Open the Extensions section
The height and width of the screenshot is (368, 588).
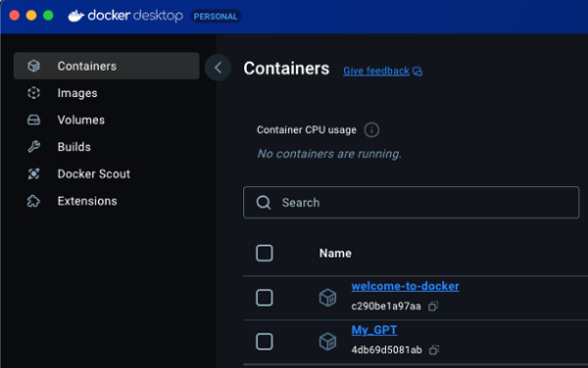tap(107, 201)
